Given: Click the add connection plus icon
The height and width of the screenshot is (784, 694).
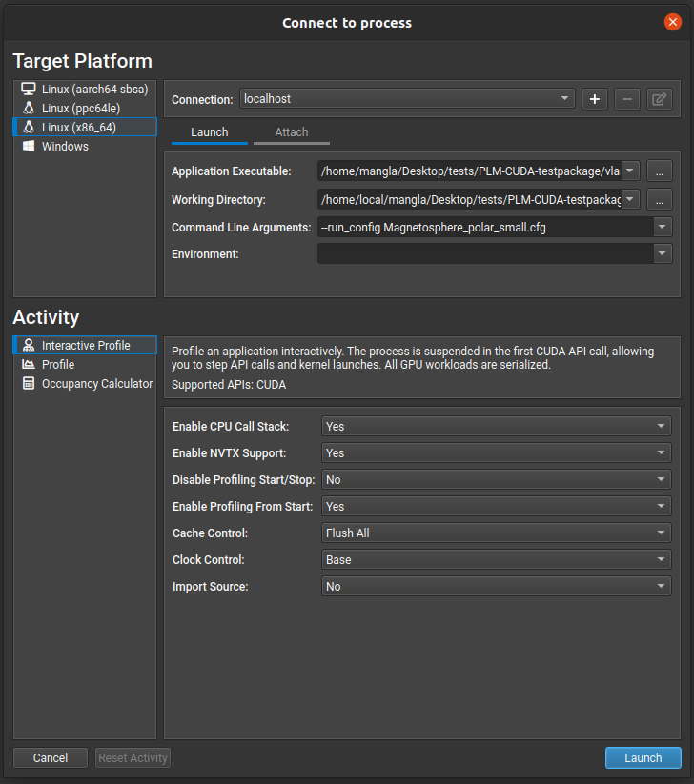Looking at the screenshot, I should tap(595, 99).
